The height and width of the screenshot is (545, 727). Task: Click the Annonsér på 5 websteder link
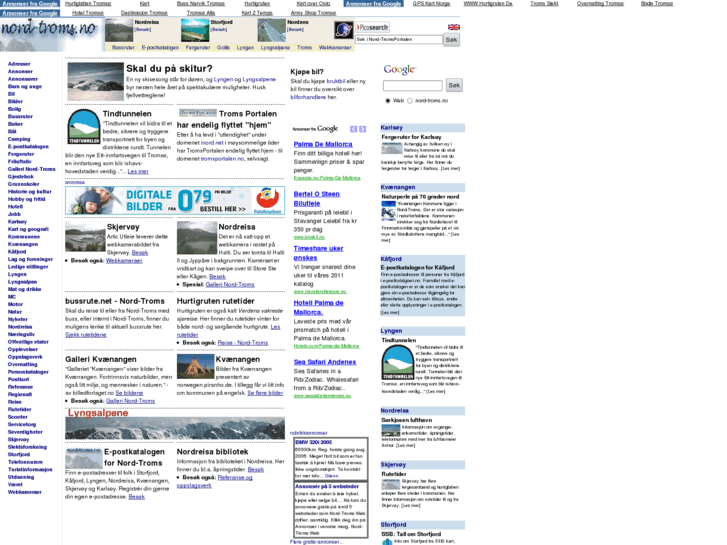pyautogui.click(x=327, y=487)
